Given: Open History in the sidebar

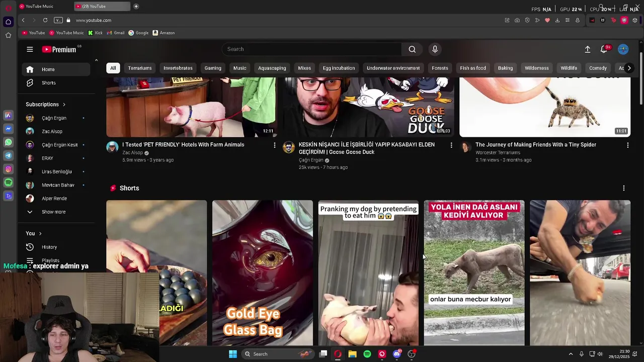Looking at the screenshot, I should (x=56, y=247).
